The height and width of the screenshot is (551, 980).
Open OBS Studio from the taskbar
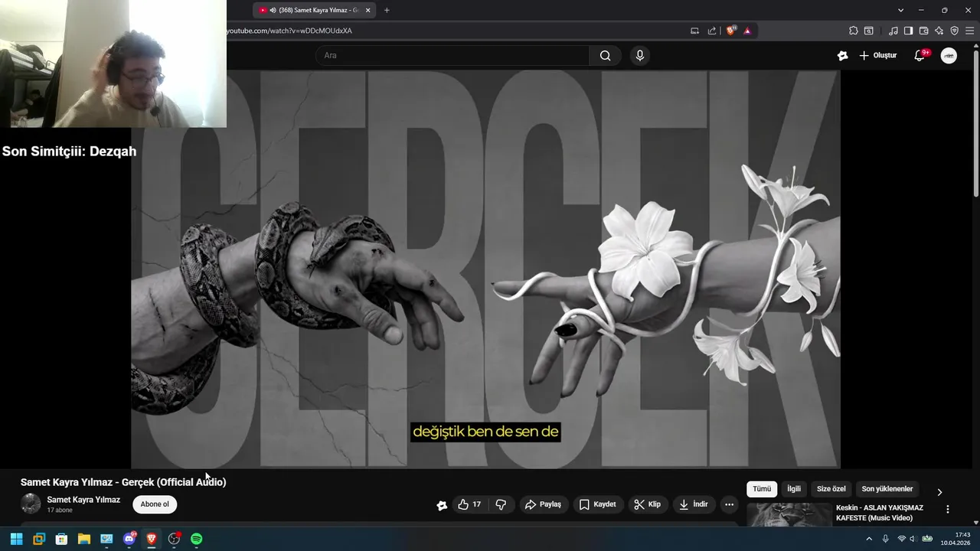tap(174, 539)
